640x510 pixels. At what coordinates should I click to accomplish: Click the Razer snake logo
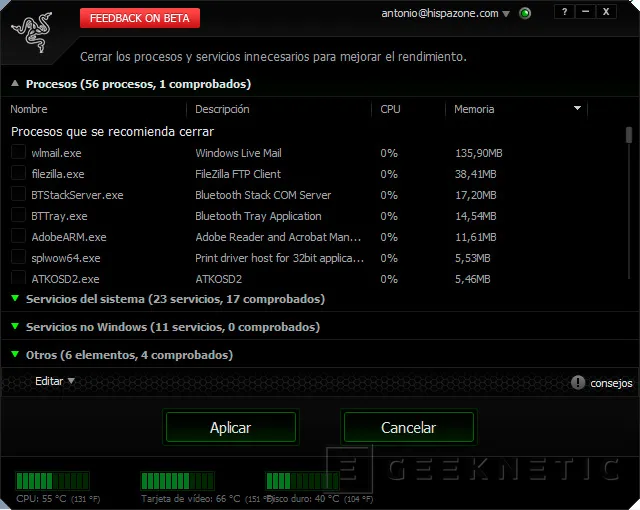[32, 33]
